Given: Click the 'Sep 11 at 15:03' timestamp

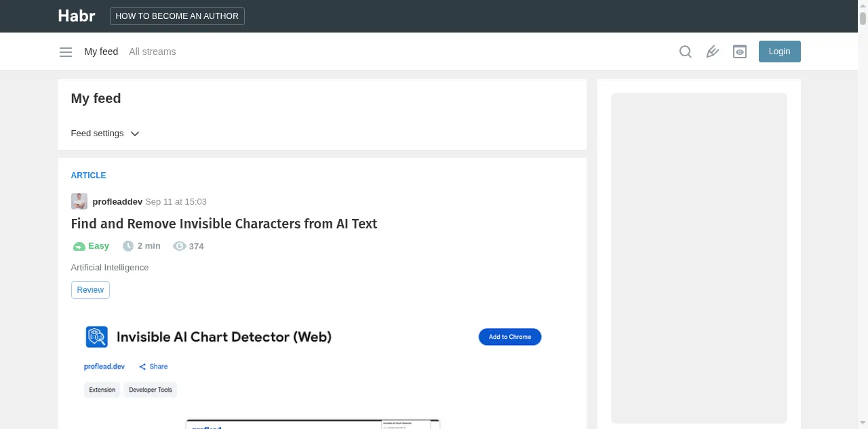Looking at the screenshot, I should click(x=176, y=201).
